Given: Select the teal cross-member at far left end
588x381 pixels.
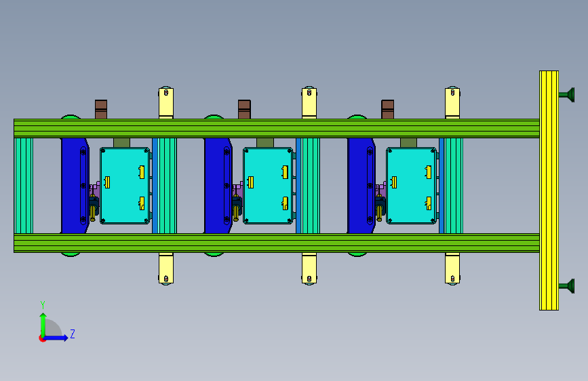Looking at the screenshot, I should [24, 186].
